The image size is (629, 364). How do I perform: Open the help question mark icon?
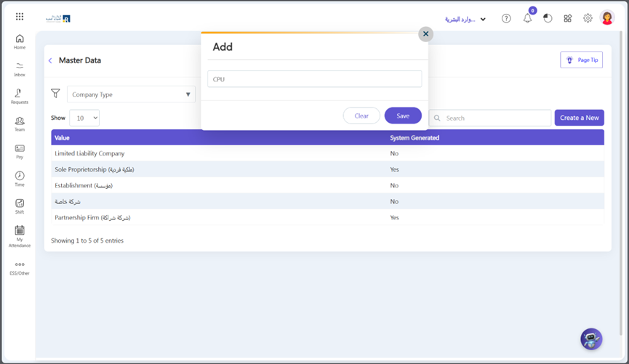[x=506, y=18]
